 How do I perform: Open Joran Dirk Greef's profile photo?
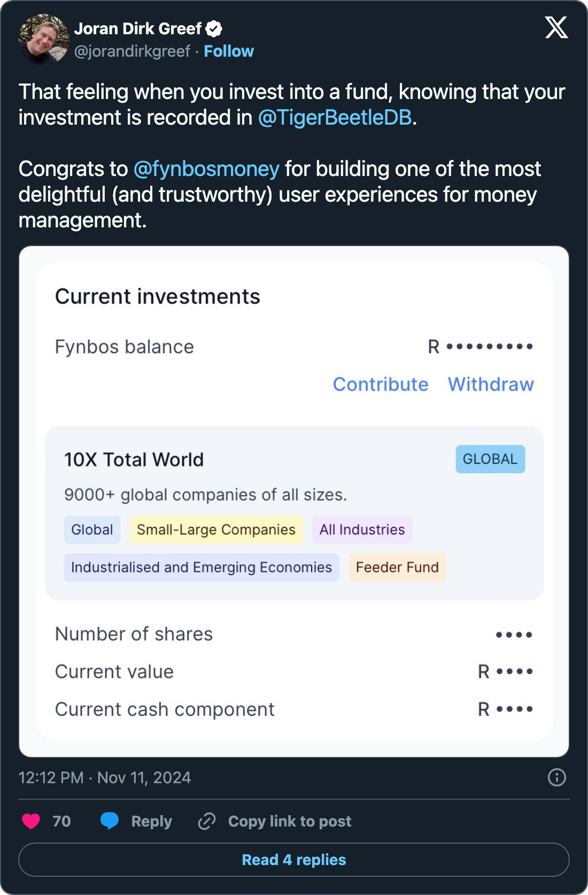click(x=44, y=39)
